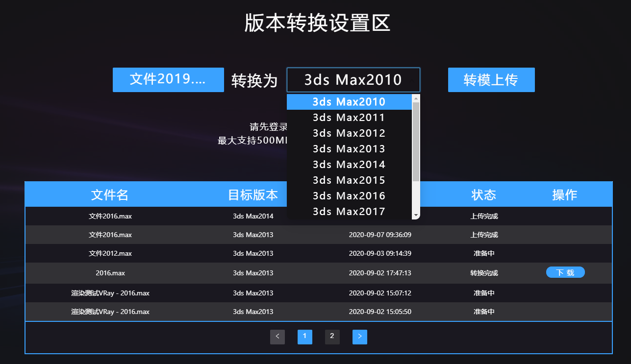Click the 转换为 label
Image resolution: width=631 pixels, height=364 pixels.
[254, 81]
